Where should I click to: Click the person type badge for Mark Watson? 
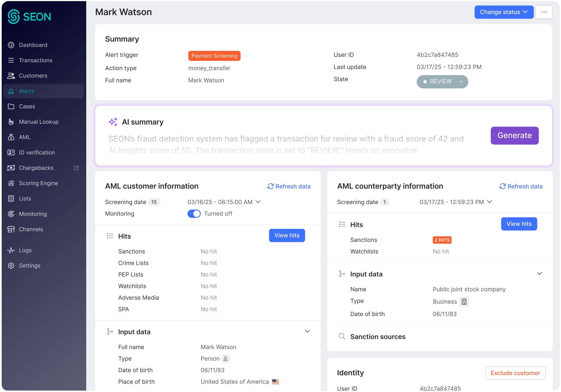coord(225,358)
